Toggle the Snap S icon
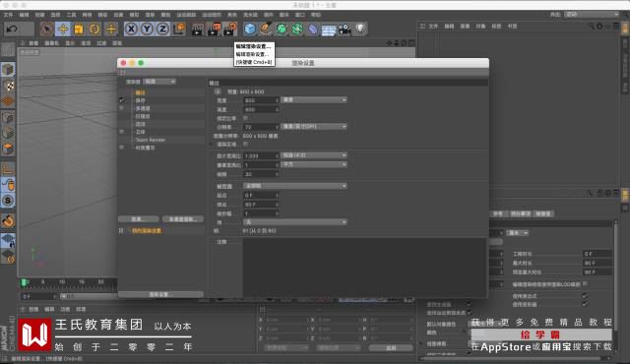Viewport: 630px width, 364px height. pyautogui.click(x=8, y=201)
